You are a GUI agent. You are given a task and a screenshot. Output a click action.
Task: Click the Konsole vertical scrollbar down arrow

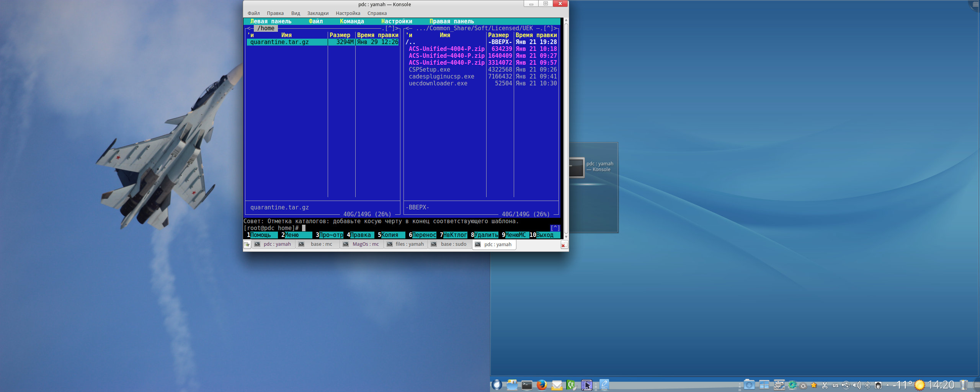point(566,237)
